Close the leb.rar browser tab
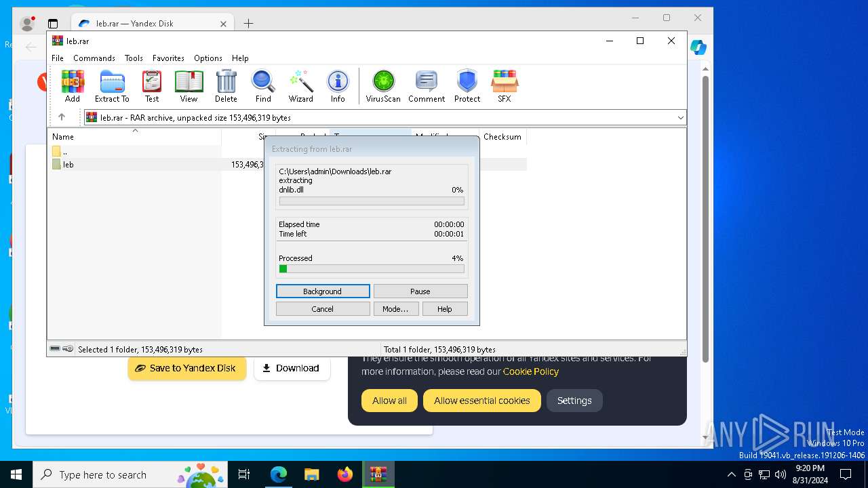This screenshot has height=488, width=868. coord(223,24)
